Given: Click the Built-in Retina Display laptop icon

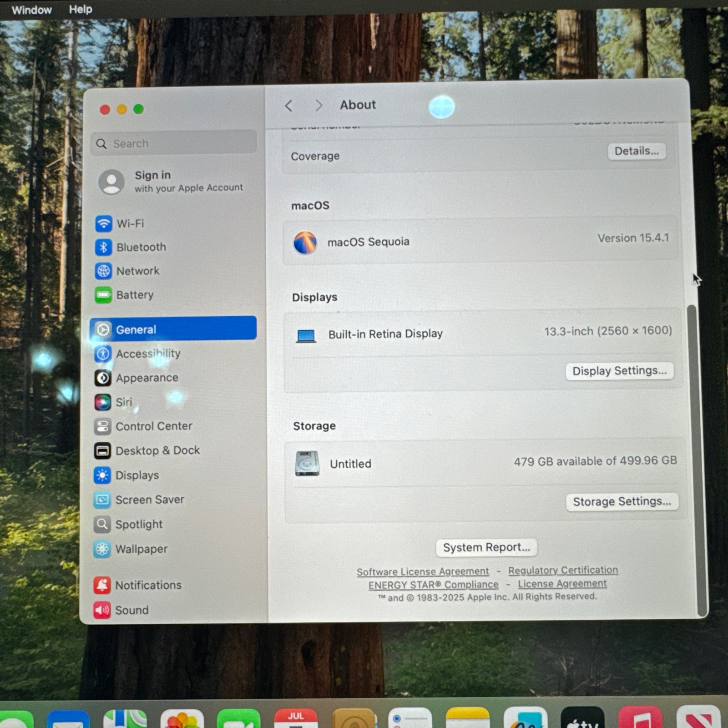Looking at the screenshot, I should [x=306, y=336].
